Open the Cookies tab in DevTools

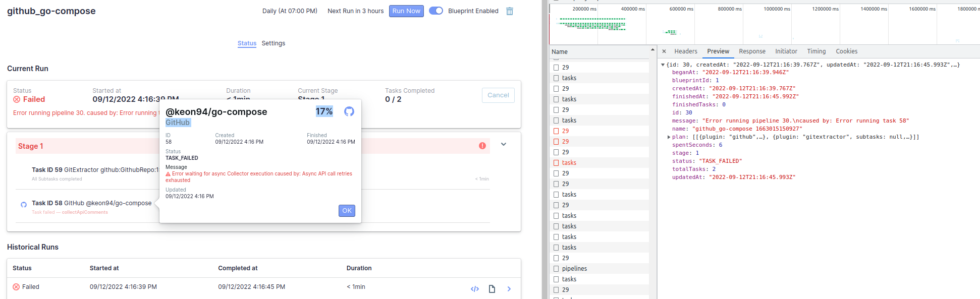[846, 51]
